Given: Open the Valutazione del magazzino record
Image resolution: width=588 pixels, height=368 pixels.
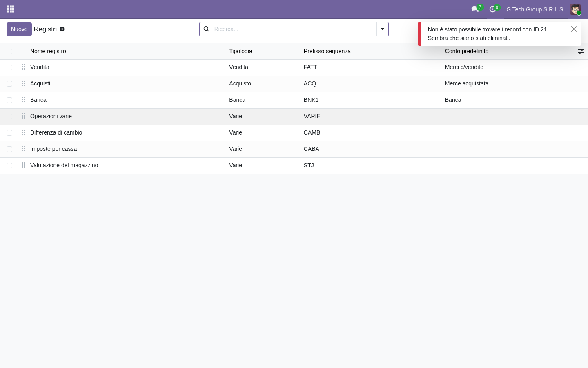Looking at the screenshot, I should [x=64, y=165].
